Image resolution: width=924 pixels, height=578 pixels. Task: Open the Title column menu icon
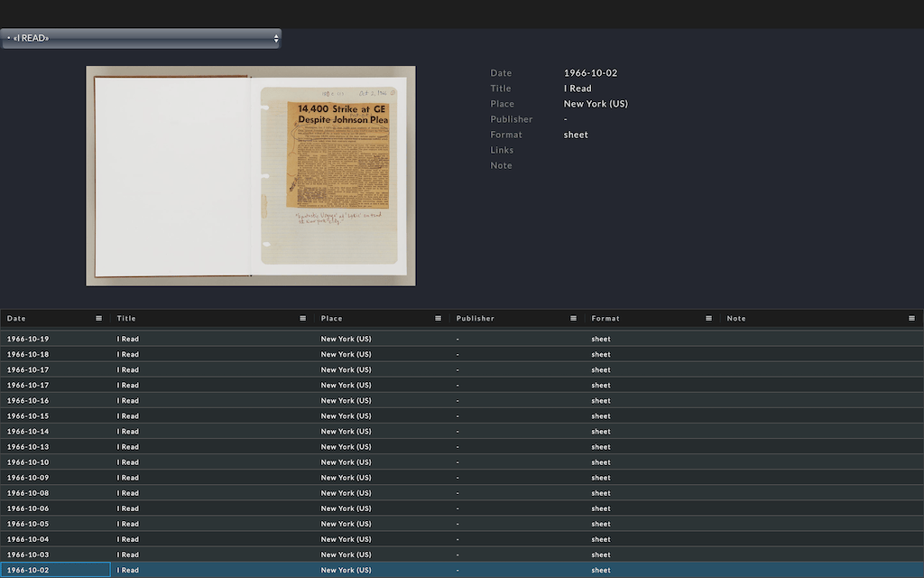click(x=303, y=318)
